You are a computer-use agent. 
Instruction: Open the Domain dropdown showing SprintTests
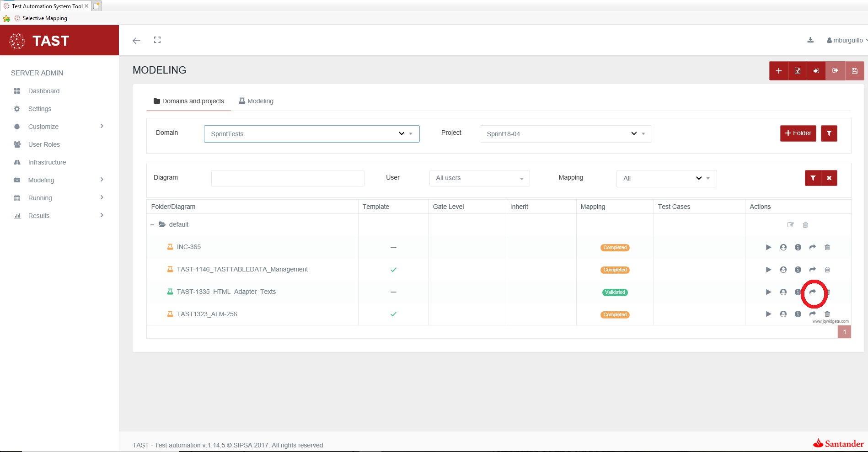311,134
